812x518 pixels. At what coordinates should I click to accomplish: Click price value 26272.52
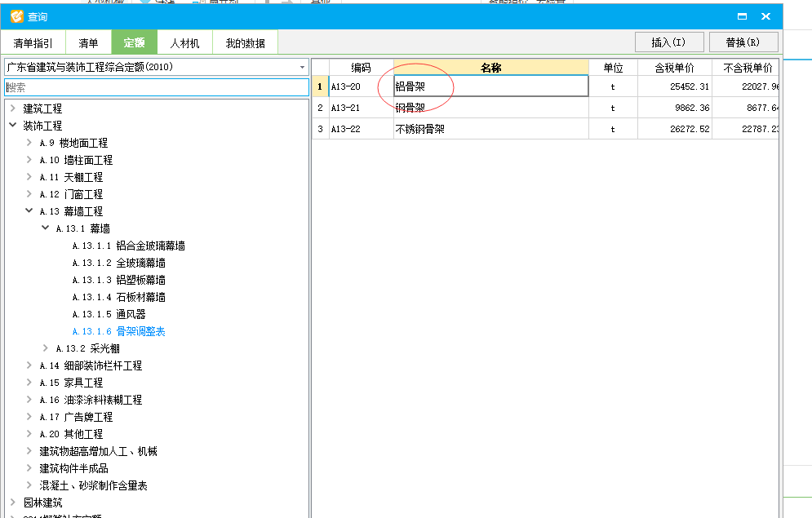[x=690, y=129]
